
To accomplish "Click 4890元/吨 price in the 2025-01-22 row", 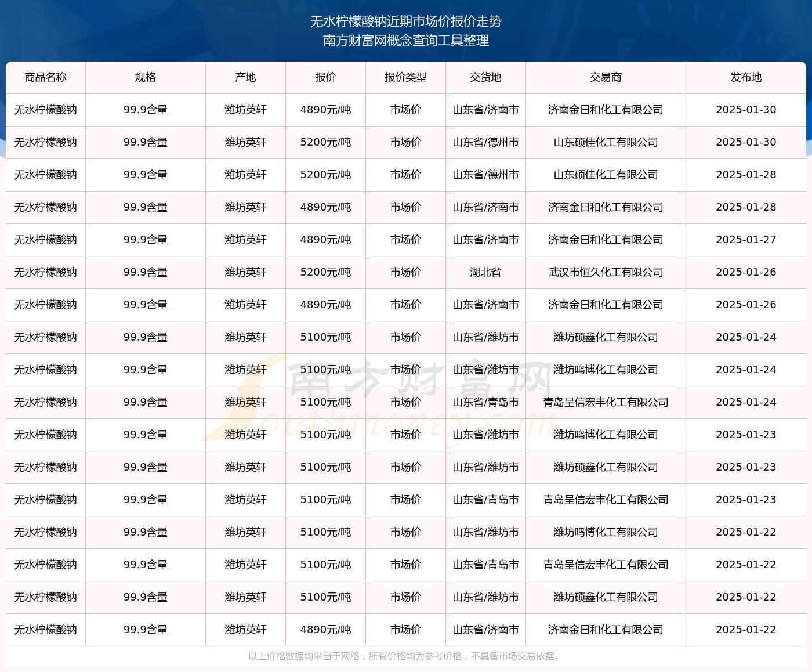I will 325,630.
